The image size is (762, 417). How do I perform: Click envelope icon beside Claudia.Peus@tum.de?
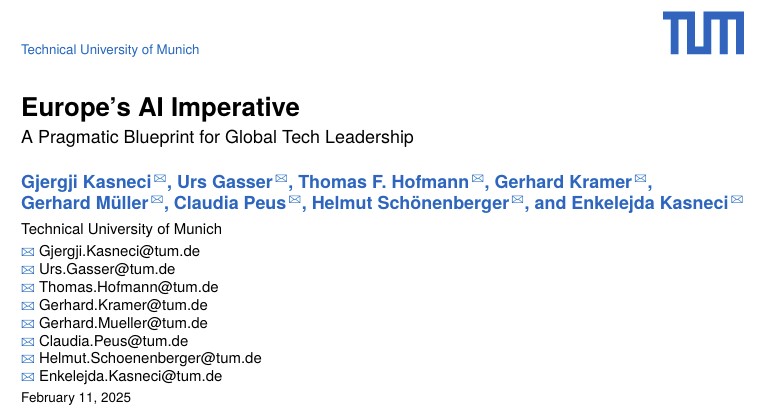click(x=28, y=342)
